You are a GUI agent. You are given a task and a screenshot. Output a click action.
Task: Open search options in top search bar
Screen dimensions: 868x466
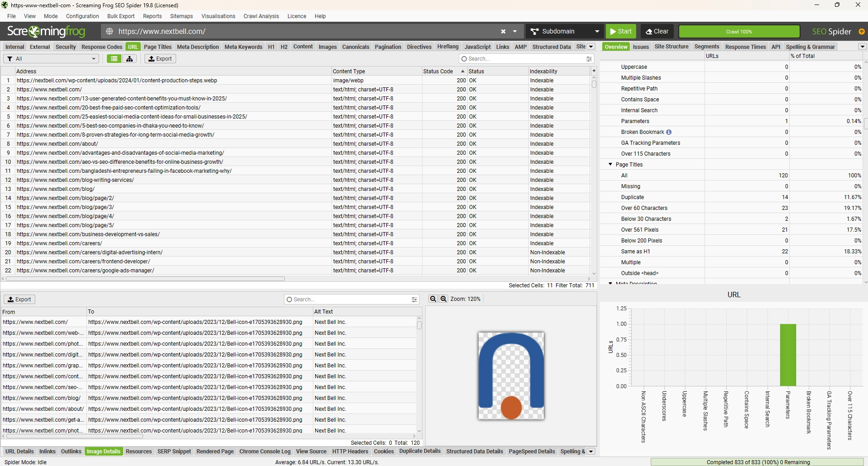coord(589,59)
